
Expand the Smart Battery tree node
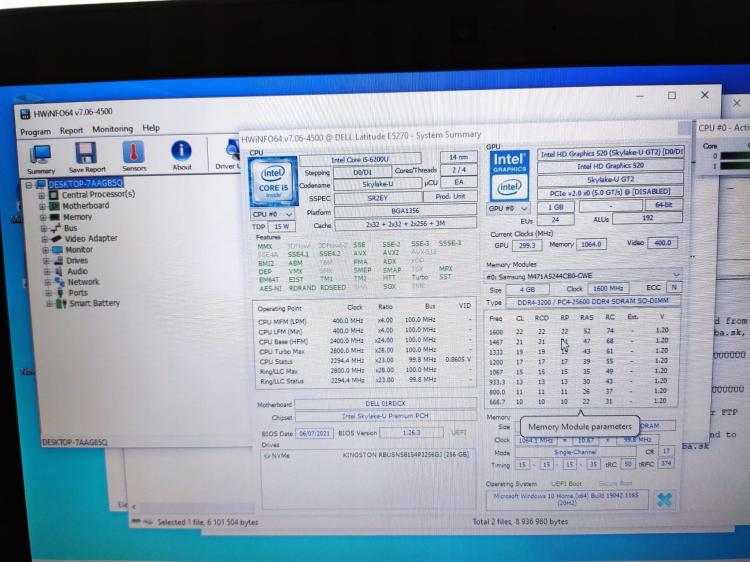point(49,304)
